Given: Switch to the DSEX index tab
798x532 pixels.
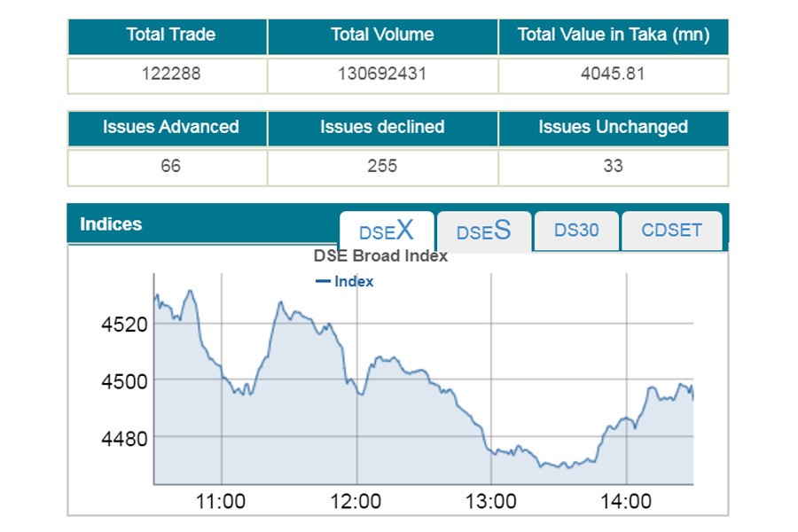Looking at the screenshot, I should tap(387, 231).
